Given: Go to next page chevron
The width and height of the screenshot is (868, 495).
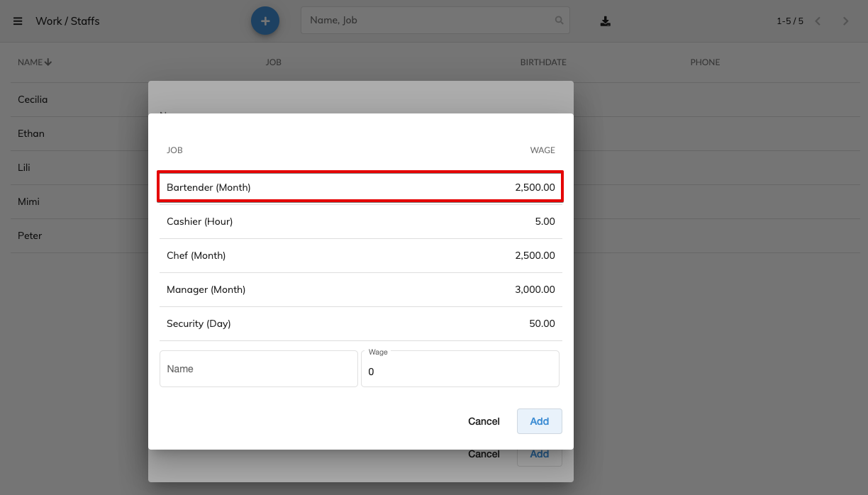Looking at the screenshot, I should point(845,21).
